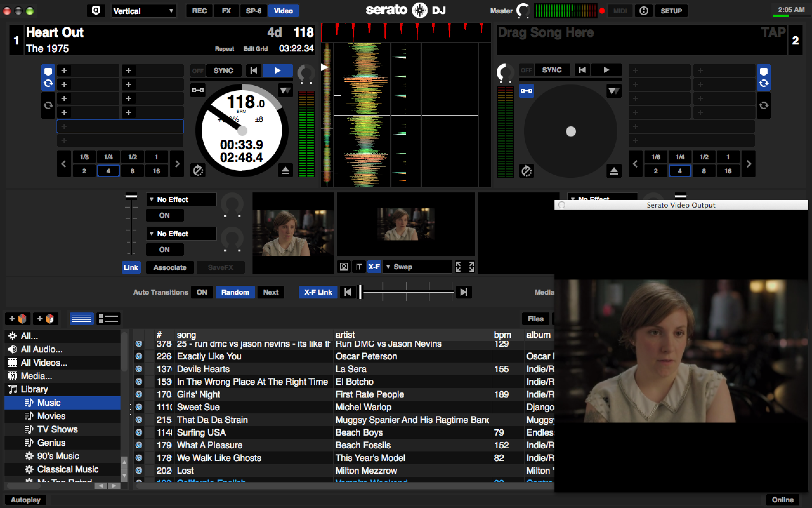Viewport: 812px width, 508px height.
Task: Jump crossfader to left end
Action: click(348, 292)
